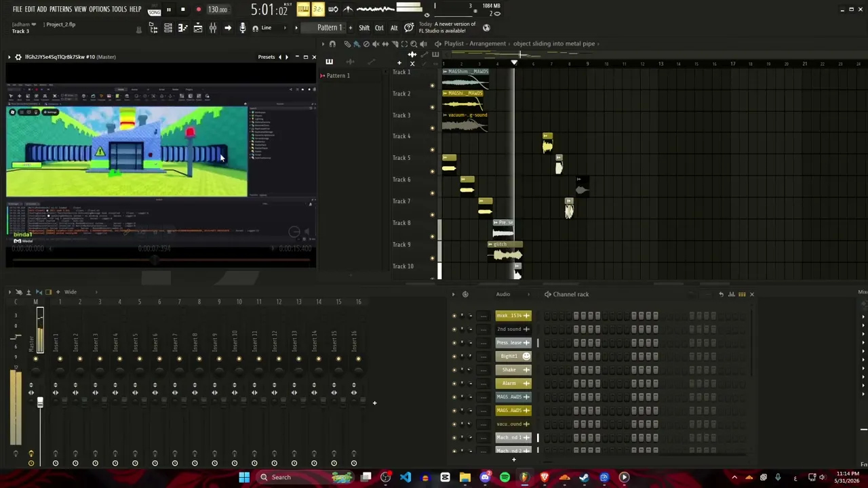Select the playlist slice tool
This screenshot has width=868, height=488.
395,44
